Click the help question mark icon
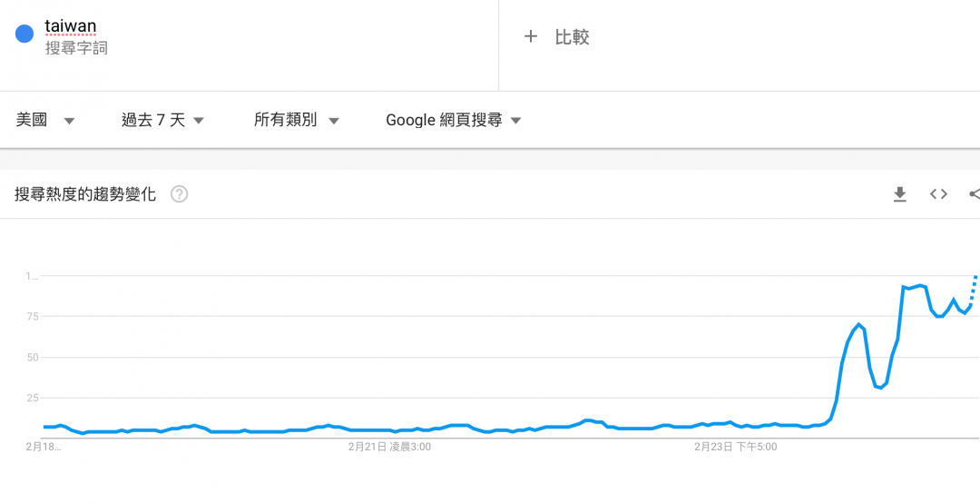 (180, 194)
